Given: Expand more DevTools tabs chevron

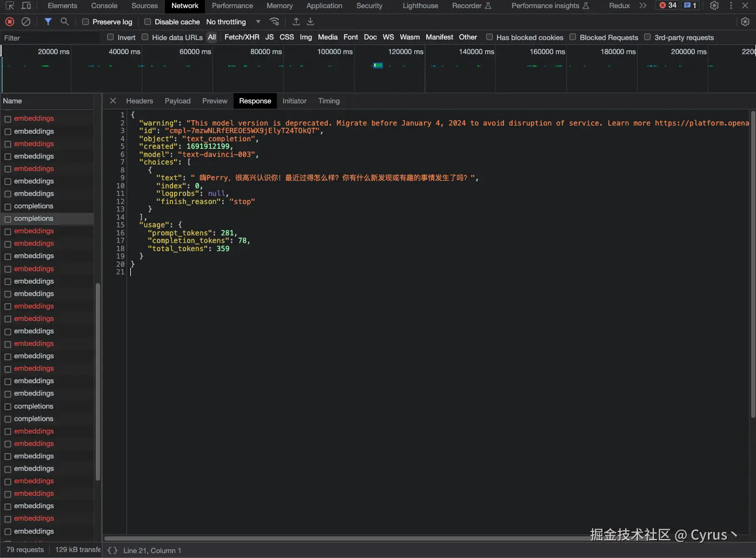Looking at the screenshot, I should coord(642,5).
